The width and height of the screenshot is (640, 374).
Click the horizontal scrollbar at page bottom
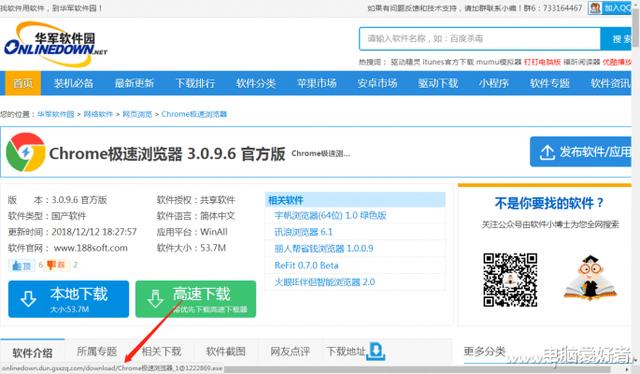coord(416,370)
